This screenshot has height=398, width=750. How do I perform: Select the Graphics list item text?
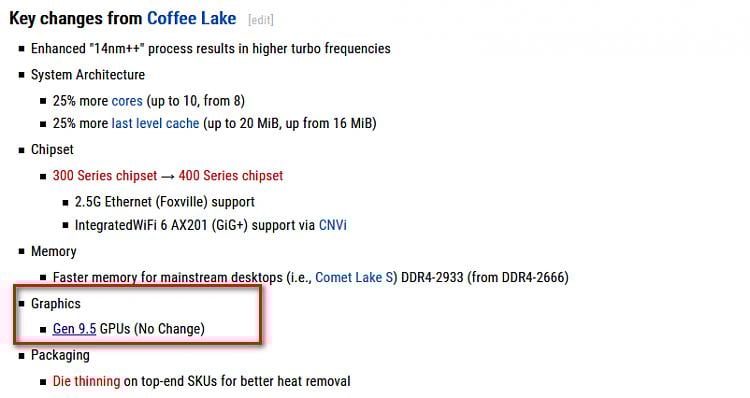click(x=55, y=304)
